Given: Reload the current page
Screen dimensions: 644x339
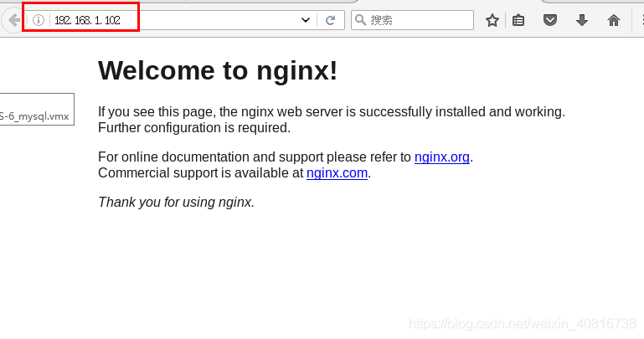Looking at the screenshot, I should pos(331,20).
